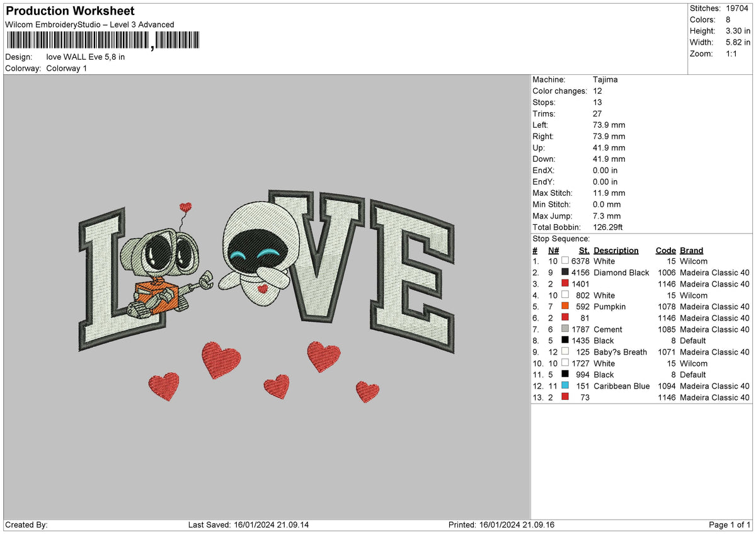Click the 'Stop Sequence:' heading
The width and height of the screenshot is (756, 534).
click(561, 239)
